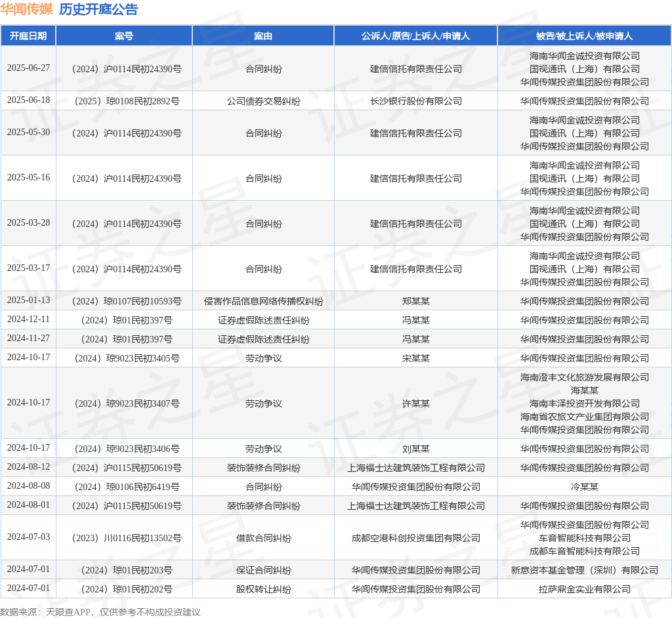
Task: Click defendant 成都车音智能科技有限公司
Action: click(585, 551)
